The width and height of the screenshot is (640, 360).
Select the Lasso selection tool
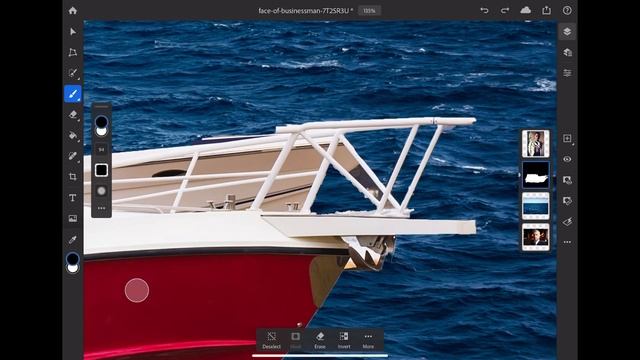click(73, 73)
